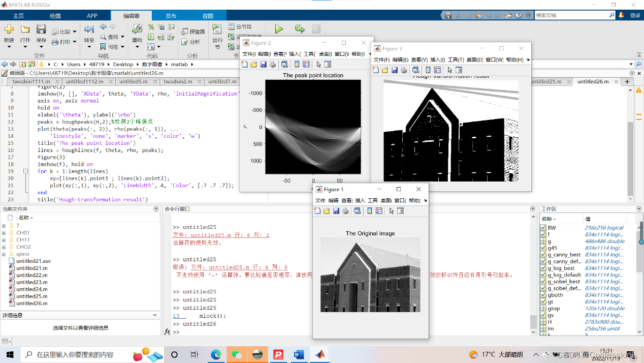Image resolution: width=644 pixels, height=363 pixels.
Task: Click the checkbox icon next to gt
Action: (x=544, y=301)
